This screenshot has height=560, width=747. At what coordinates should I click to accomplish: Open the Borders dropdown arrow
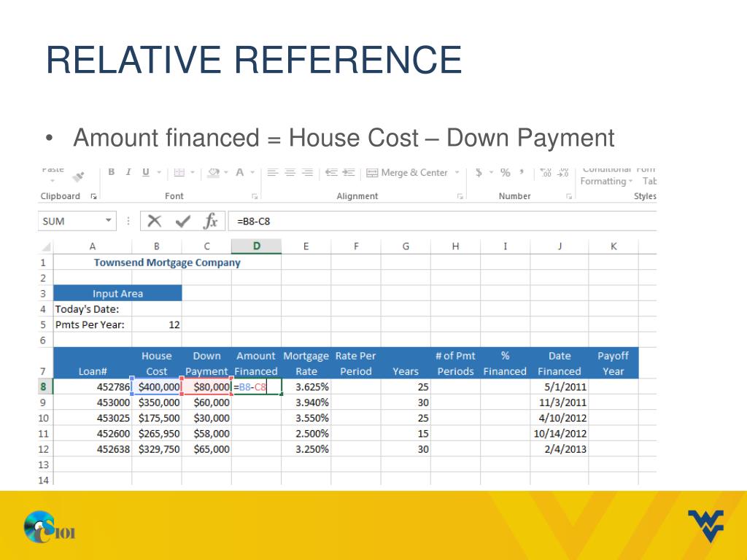(x=193, y=172)
